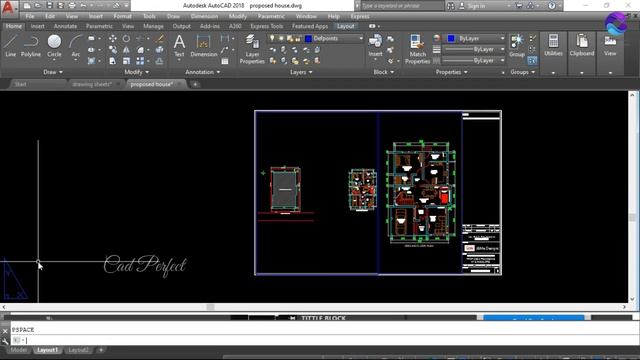Viewport: 640px width, 360px height.
Task: Expand the Block panel flyout
Action: point(384,72)
